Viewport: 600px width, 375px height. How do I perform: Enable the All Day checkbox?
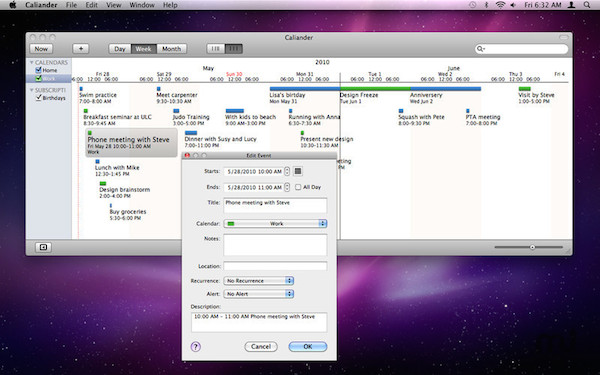tap(298, 187)
